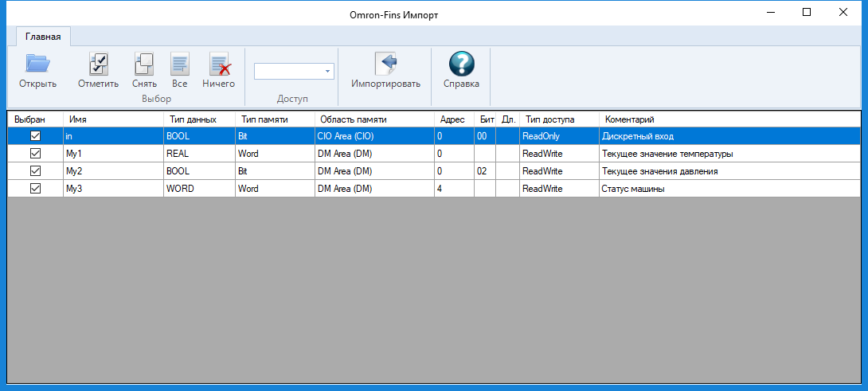The image size is (868, 391).
Task: Click the bit value 02 cell
Action: pyautogui.click(x=485, y=171)
